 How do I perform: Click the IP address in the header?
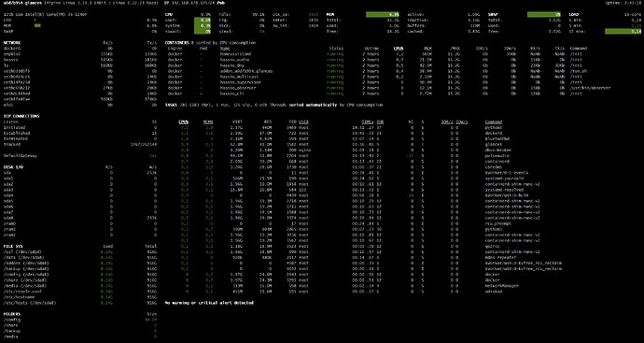pyautogui.click(x=192, y=3)
